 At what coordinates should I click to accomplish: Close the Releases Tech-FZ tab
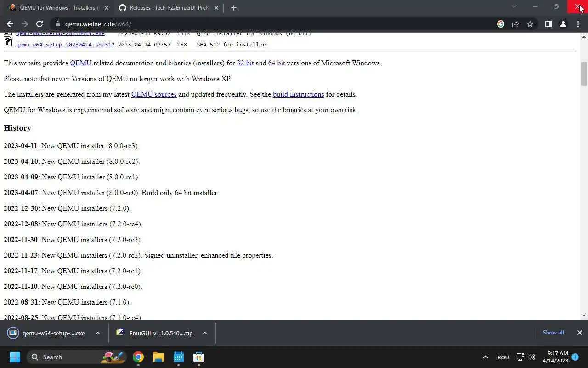point(216,8)
